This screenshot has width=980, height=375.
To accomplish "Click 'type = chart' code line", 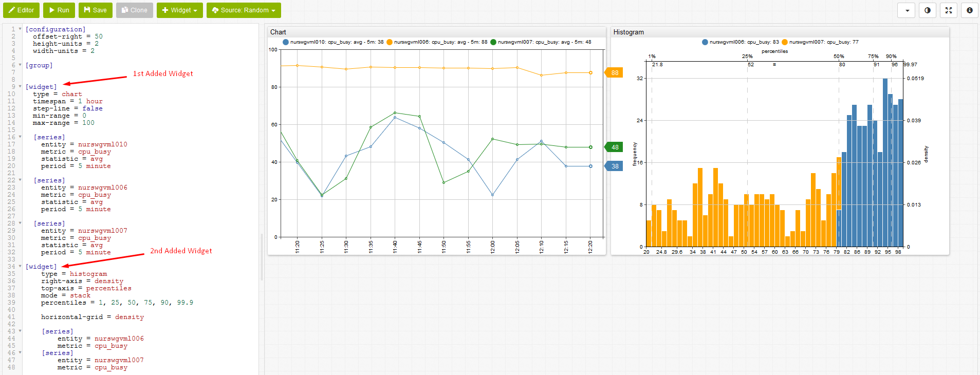I will (58, 94).
